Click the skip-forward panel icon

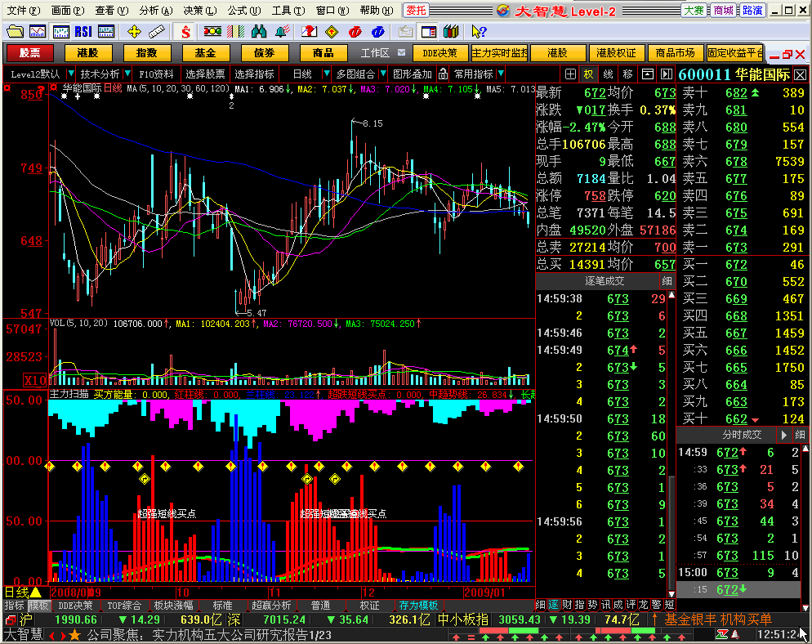(x=666, y=74)
